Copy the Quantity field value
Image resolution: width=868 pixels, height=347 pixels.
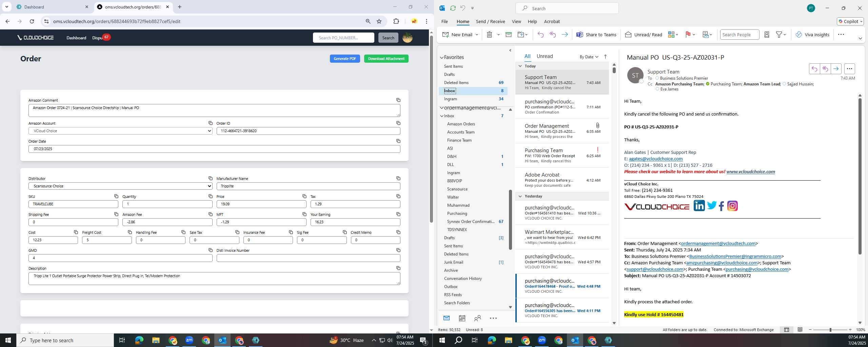210,196
